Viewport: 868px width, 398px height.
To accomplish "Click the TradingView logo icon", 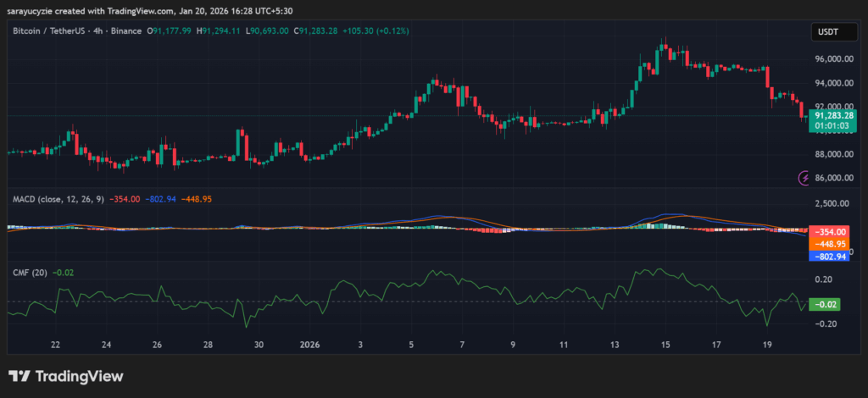I will [19, 376].
